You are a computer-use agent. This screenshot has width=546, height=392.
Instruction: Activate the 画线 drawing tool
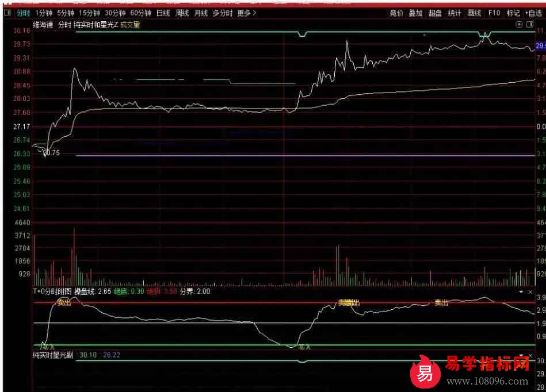[x=474, y=13]
